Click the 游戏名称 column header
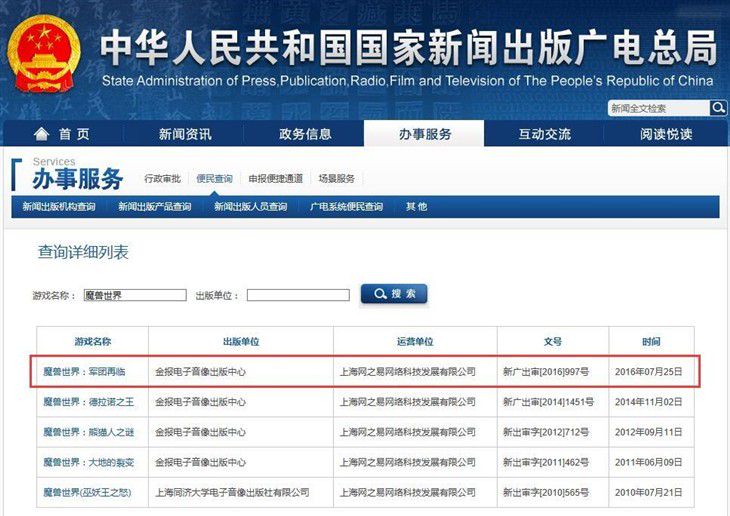730x516 pixels. (93, 341)
